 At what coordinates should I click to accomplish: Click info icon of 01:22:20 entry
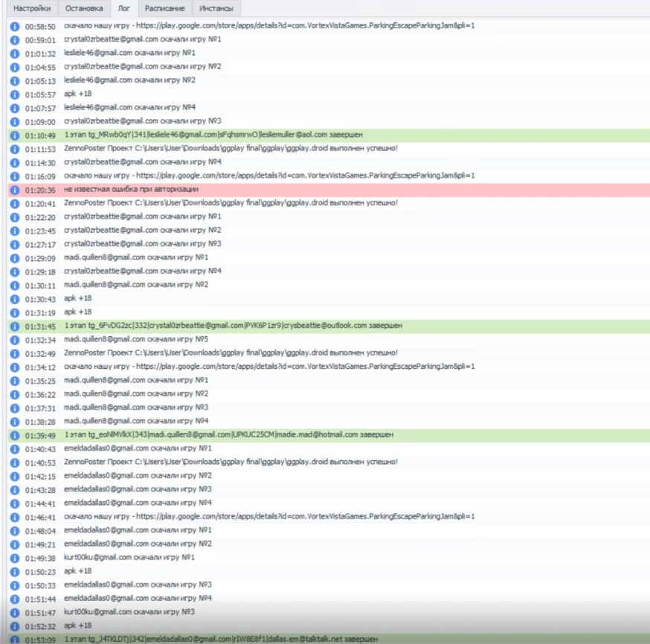[15, 217]
